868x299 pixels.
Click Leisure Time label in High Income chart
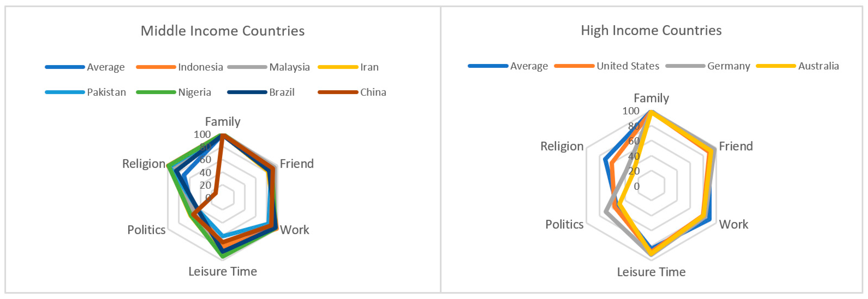651,272
